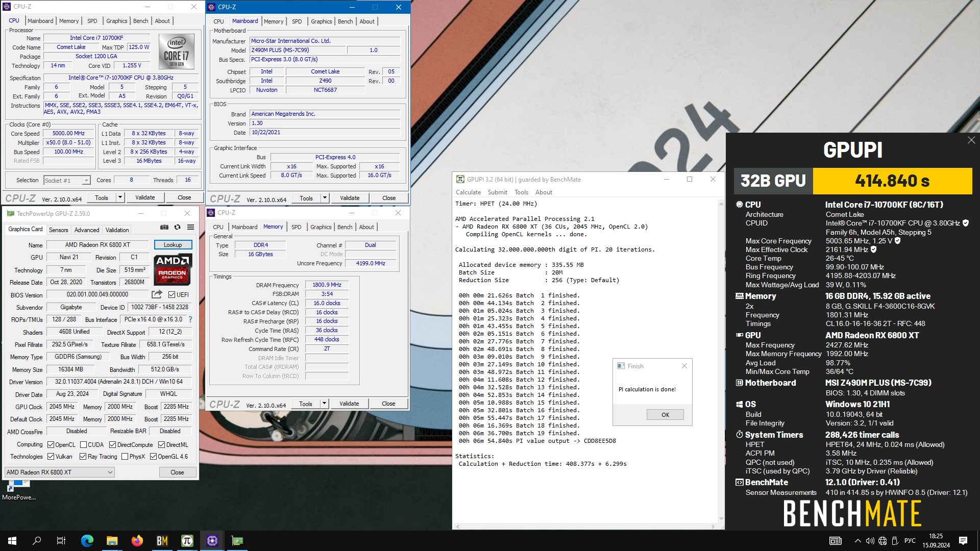This screenshot has height=551, width=980.
Task: Close the BenchMate GPUPI result panel
Action: click(x=971, y=140)
